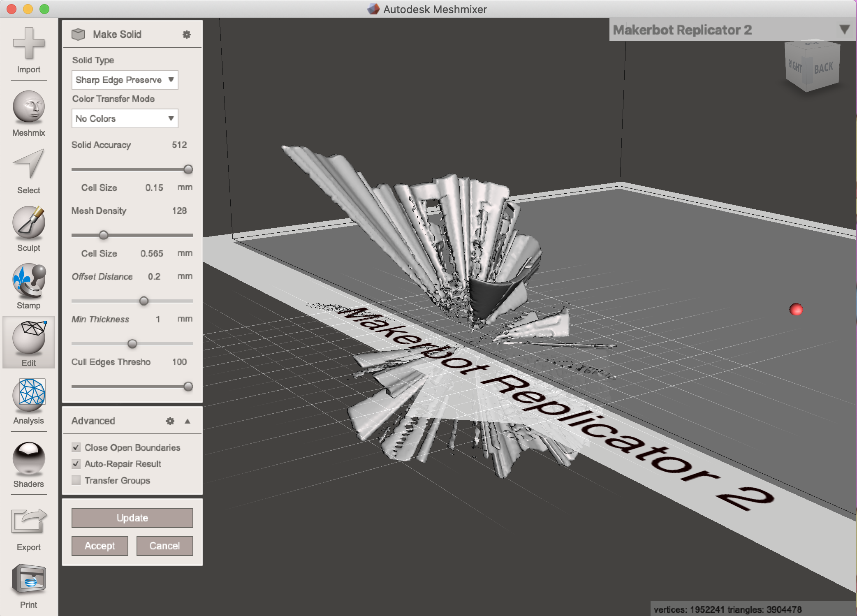This screenshot has width=857, height=616.
Task: Collapse the Advanced section
Action: coord(188,421)
